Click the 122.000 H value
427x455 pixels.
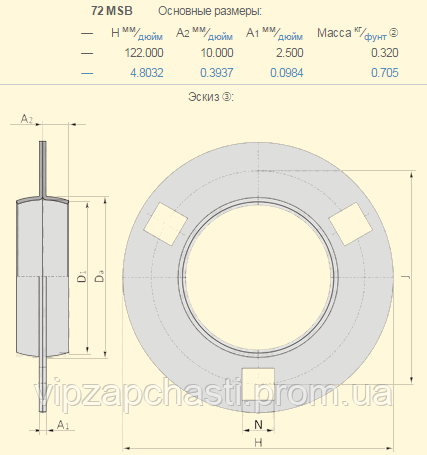coord(144,53)
